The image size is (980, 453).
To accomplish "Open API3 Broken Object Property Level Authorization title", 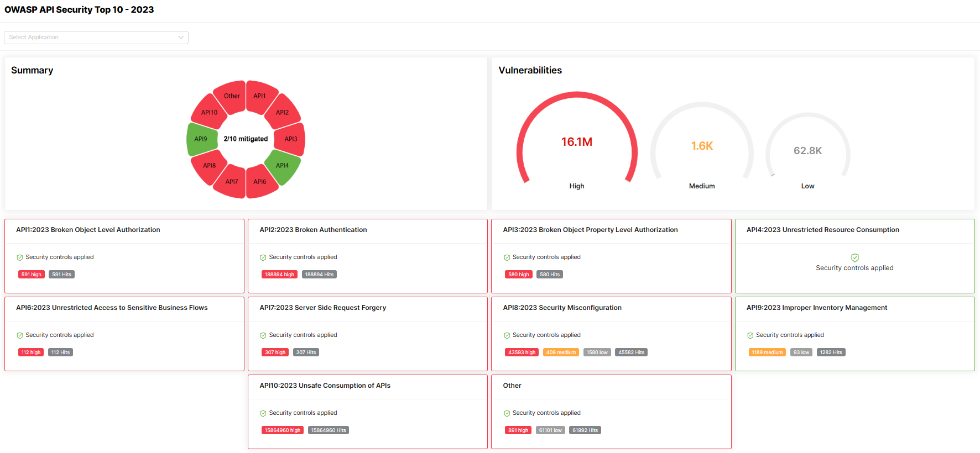I will 590,230.
